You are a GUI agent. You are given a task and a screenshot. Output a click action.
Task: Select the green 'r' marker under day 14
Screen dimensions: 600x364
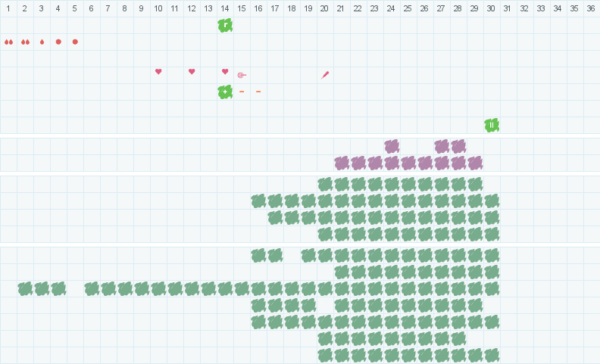(225, 25)
